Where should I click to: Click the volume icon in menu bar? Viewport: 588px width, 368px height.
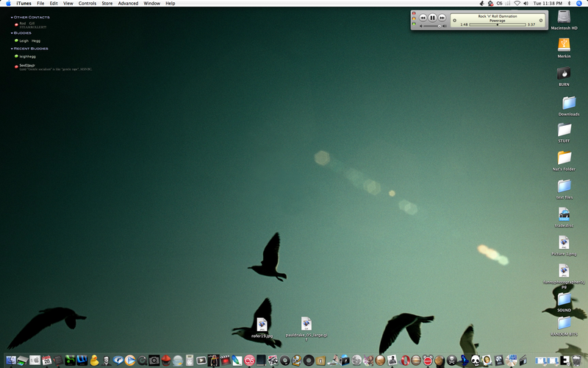(x=526, y=4)
